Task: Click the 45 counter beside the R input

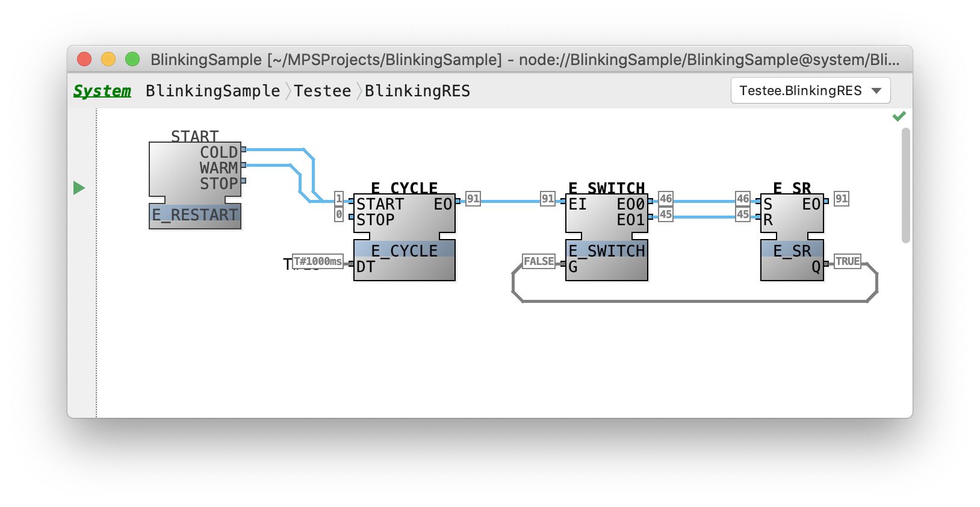Action: [743, 214]
